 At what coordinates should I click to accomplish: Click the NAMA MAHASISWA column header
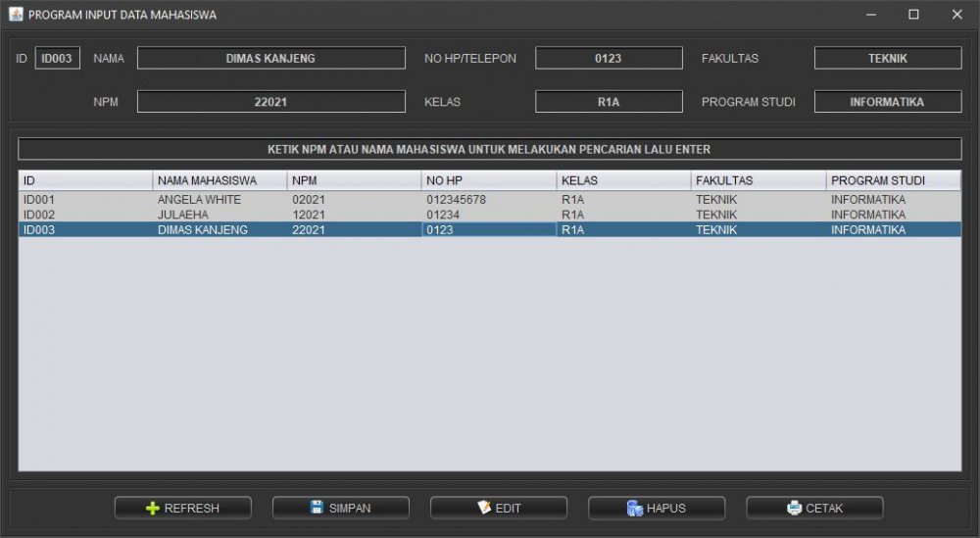(220, 180)
